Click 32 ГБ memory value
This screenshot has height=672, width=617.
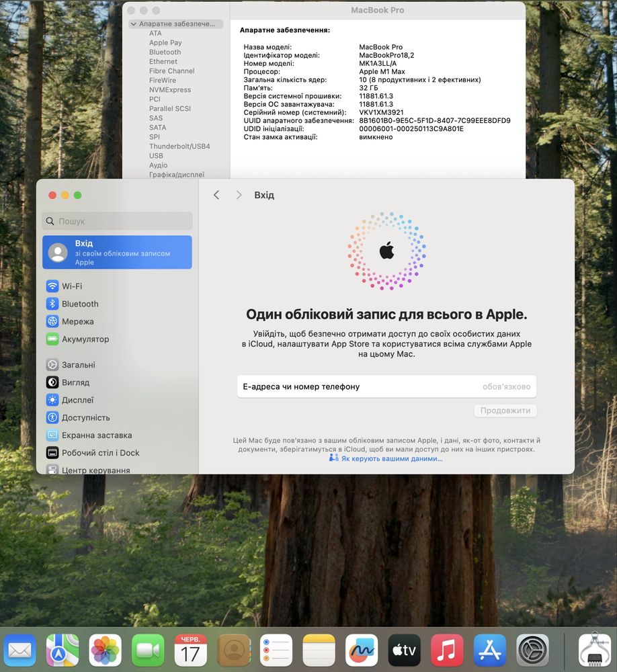pos(368,88)
